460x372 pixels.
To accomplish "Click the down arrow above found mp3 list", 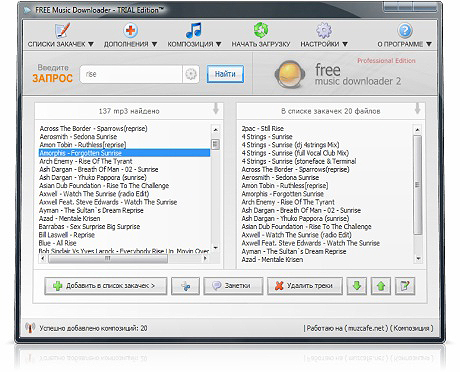I will coord(216,109).
